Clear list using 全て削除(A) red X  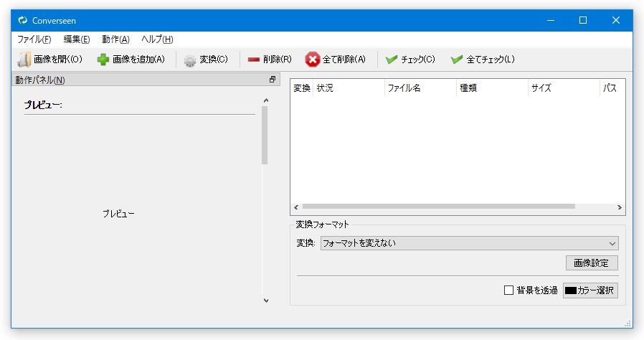click(x=335, y=60)
